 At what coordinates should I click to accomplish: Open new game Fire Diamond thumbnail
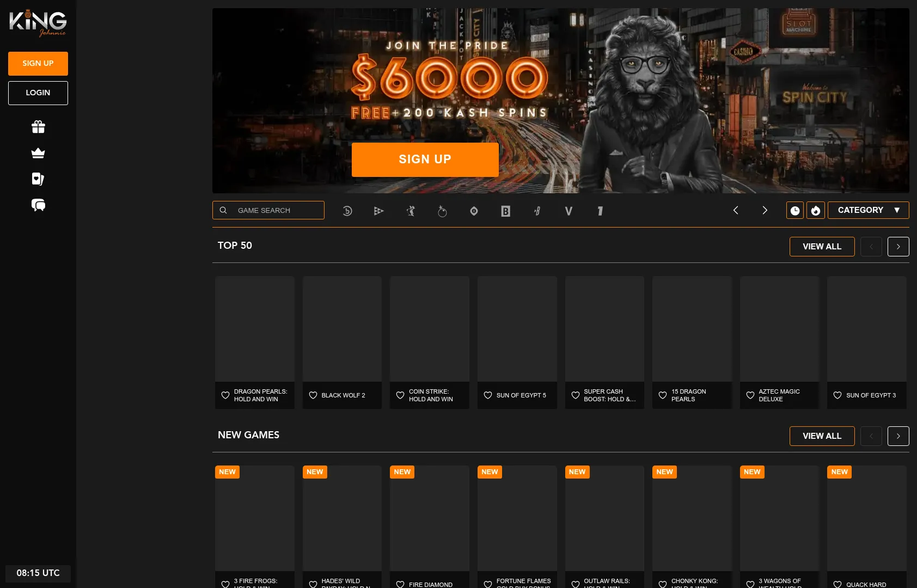pyautogui.click(x=430, y=518)
